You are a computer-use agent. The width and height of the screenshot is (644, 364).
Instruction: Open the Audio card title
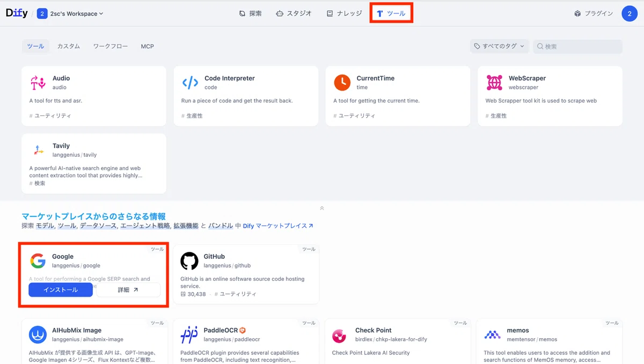(61, 78)
